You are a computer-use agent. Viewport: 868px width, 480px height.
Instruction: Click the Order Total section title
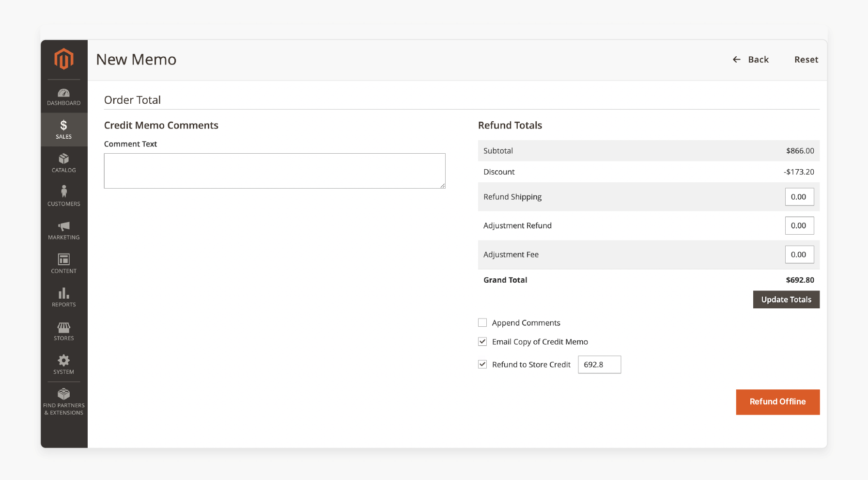[x=132, y=99]
